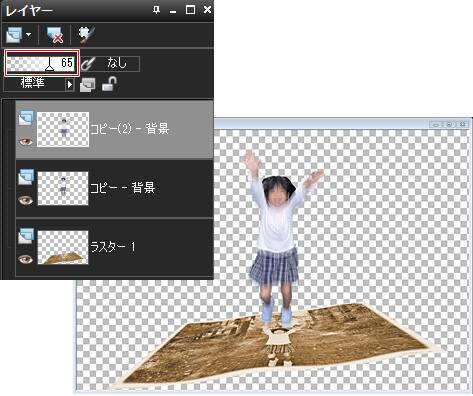Click raster layer type icon of ラスター 1
The image size is (473, 396).
pos(26,236)
